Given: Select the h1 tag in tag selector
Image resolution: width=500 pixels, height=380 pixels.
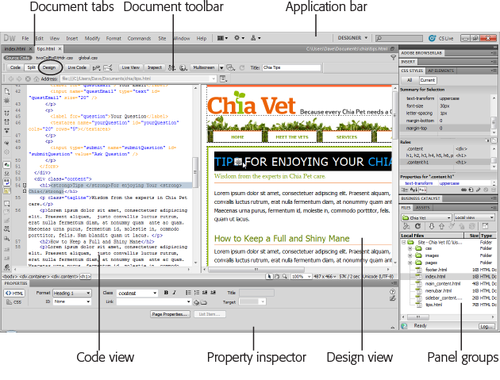Looking at the screenshot, I should (x=85, y=276).
